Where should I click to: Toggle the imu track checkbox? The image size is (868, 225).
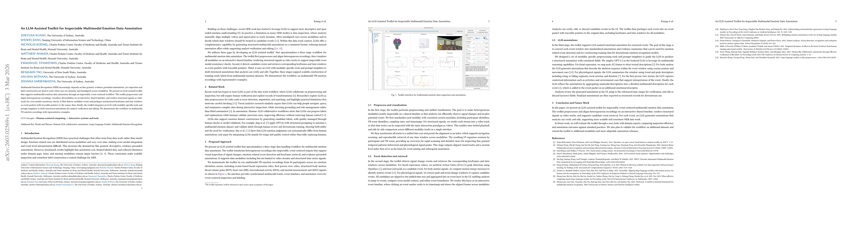pos(372,43)
